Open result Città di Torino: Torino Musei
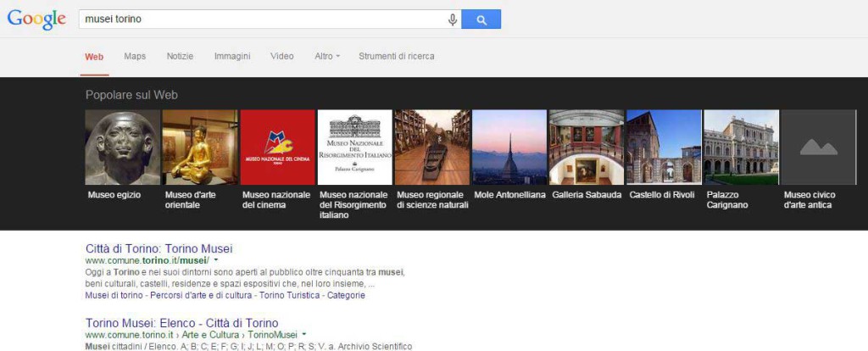Image resolution: width=868 pixels, height=351 pixels. pos(159,248)
